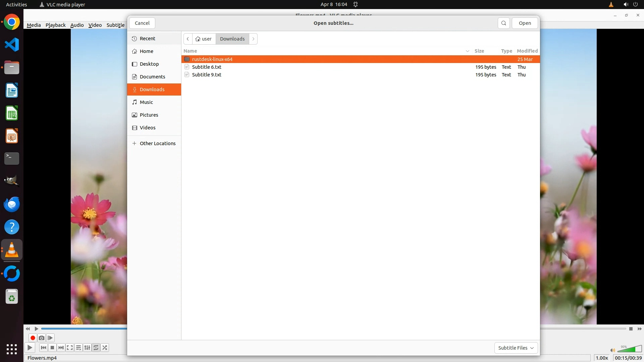Stop playback with the stop button
This screenshot has height=362, width=644.
pyautogui.click(x=52, y=348)
